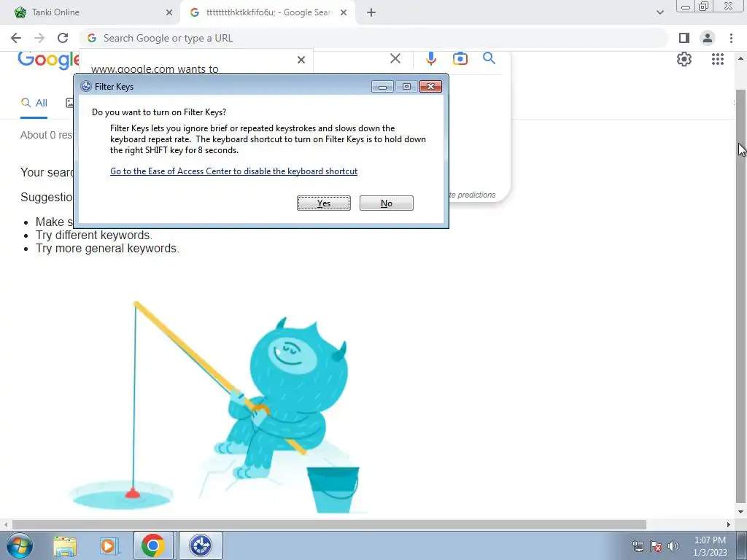Click the horizontal scrollbar thumb
This screenshot has width=747, height=560.
329,525
